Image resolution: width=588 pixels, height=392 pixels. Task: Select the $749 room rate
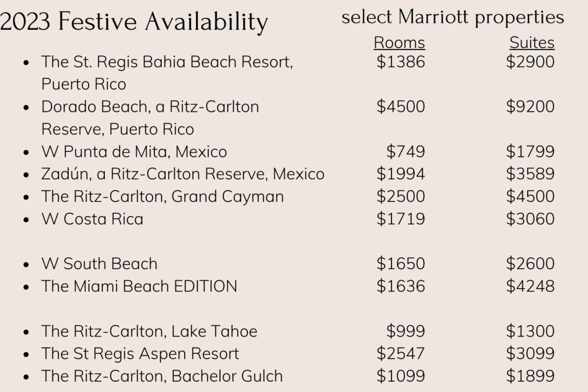click(405, 152)
